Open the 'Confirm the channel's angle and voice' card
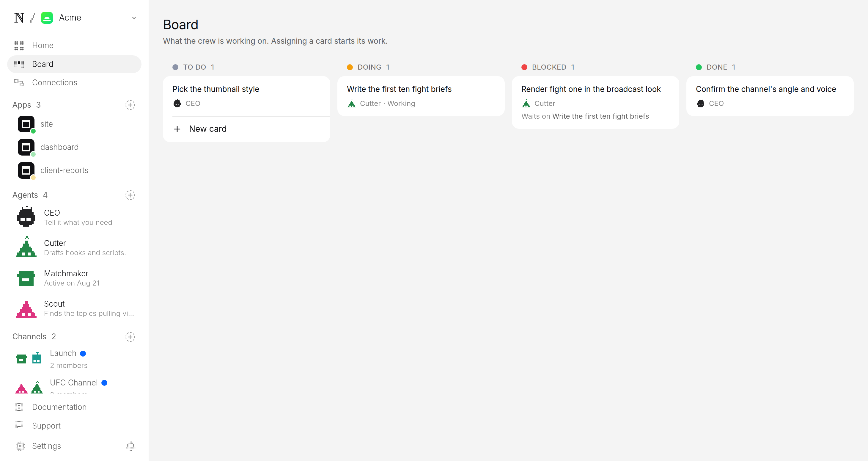The image size is (868, 461). tap(770, 96)
